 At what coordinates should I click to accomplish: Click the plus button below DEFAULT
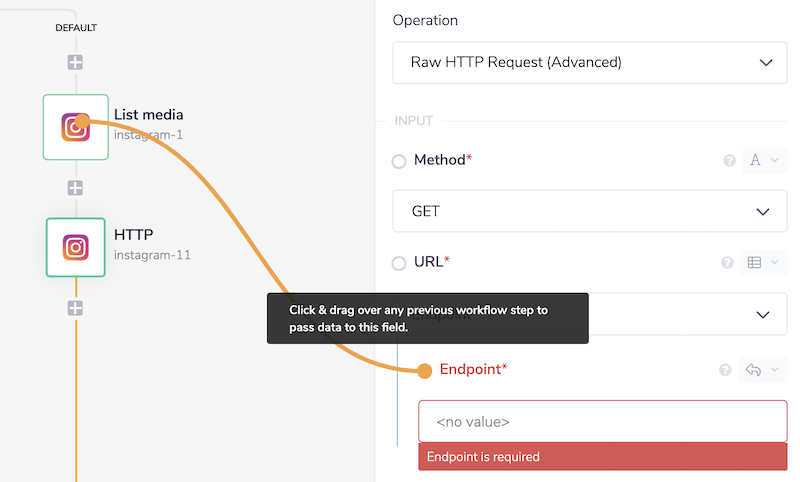[x=76, y=62]
